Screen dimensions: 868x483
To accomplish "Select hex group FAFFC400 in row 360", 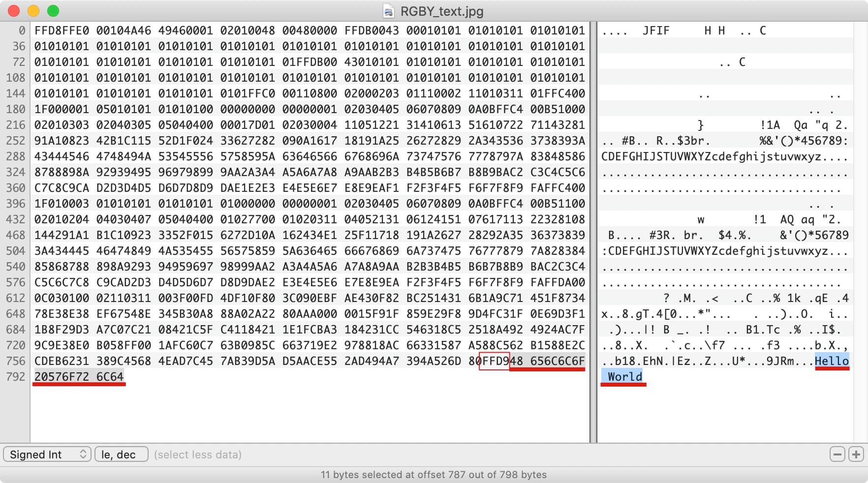I will 558,188.
